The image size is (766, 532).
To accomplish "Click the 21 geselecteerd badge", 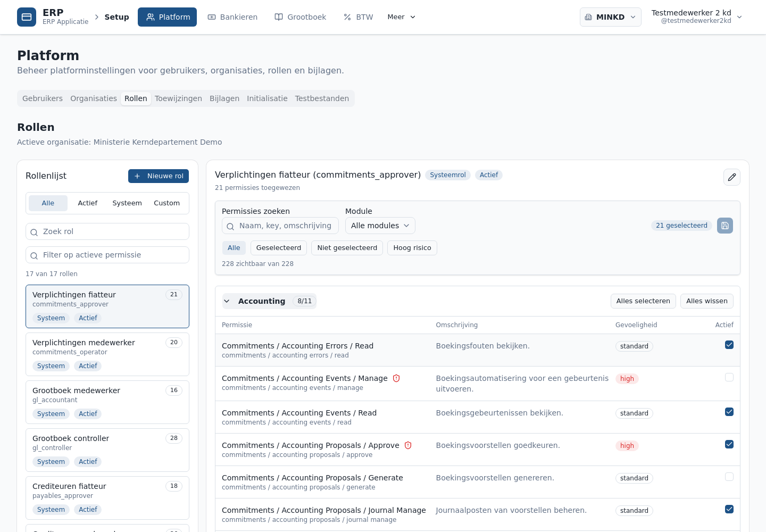I will pos(681,226).
